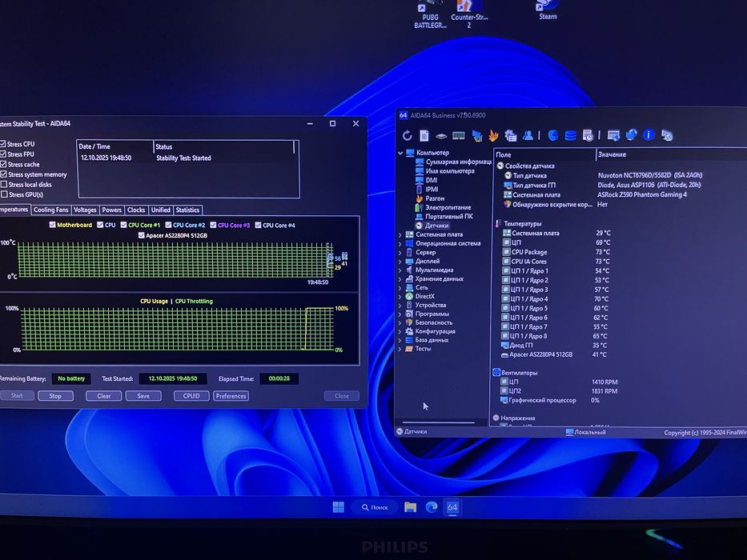747x560 pixels.
Task: Uncheck Stress system memory option
Action: tap(3, 174)
